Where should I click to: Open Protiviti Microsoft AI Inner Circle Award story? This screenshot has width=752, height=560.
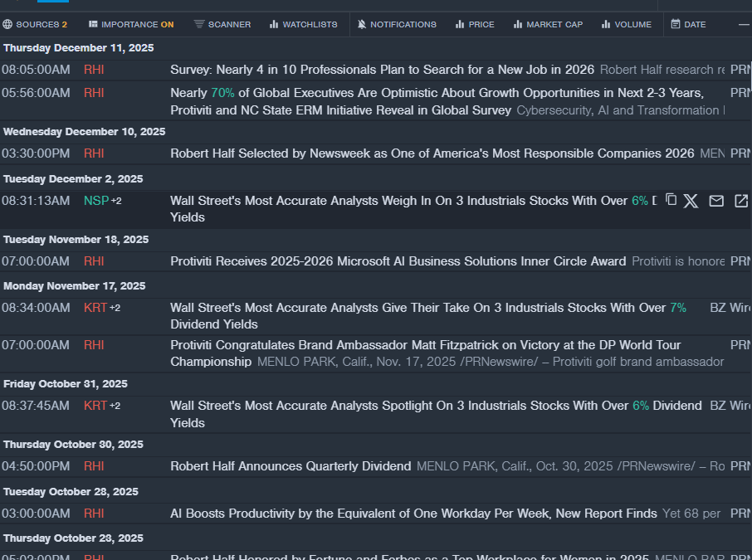[398, 261]
